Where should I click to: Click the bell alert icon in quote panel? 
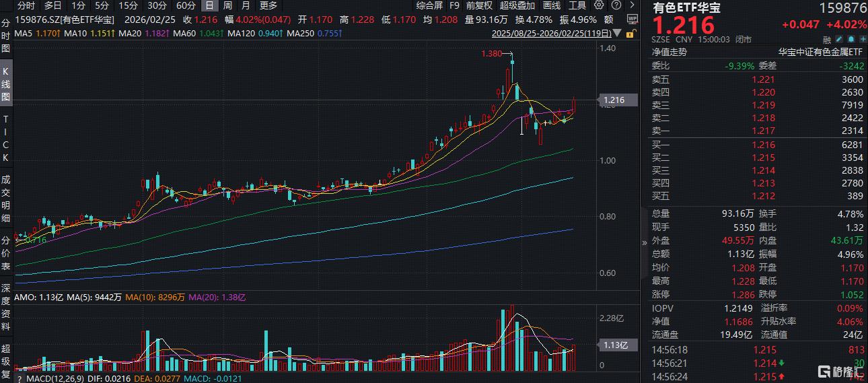[x=851, y=40]
